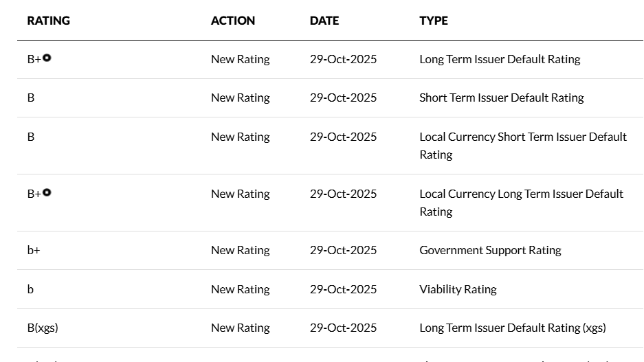The width and height of the screenshot is (644, 362).
Task: Select the Government Support Rating type
Action: click(x=490, y=250)
